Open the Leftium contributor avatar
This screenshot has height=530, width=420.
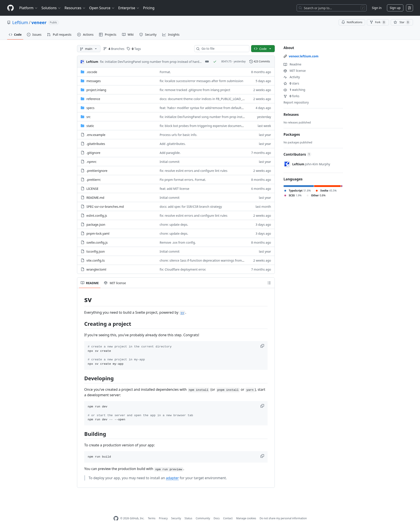click(x=287, y=164)
